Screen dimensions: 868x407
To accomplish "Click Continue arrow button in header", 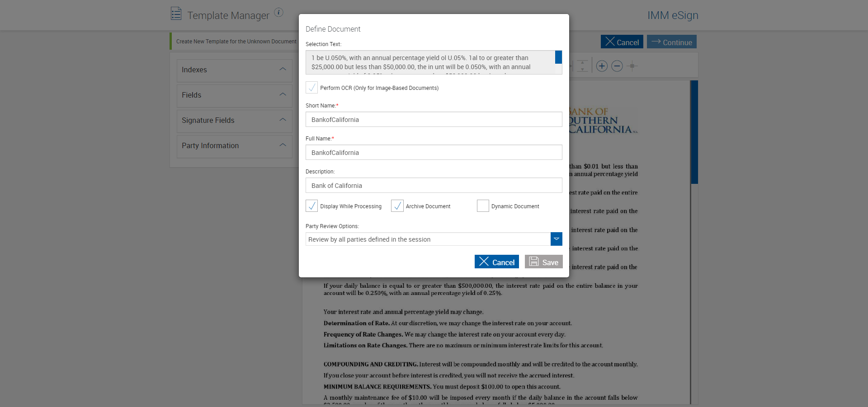I will [x=671, y=42].
